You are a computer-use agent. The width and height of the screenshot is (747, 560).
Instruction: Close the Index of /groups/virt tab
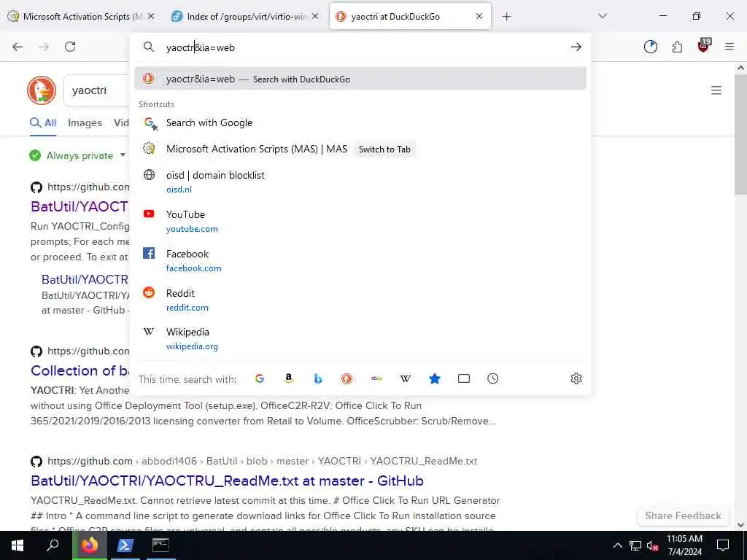coord(315,16)
